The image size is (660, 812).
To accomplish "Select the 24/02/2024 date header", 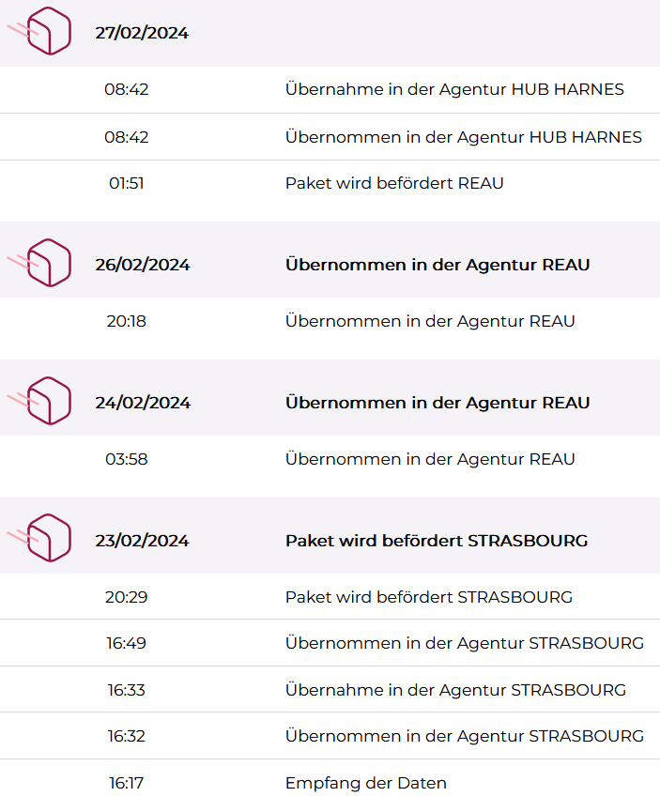I will click(143, 403).
